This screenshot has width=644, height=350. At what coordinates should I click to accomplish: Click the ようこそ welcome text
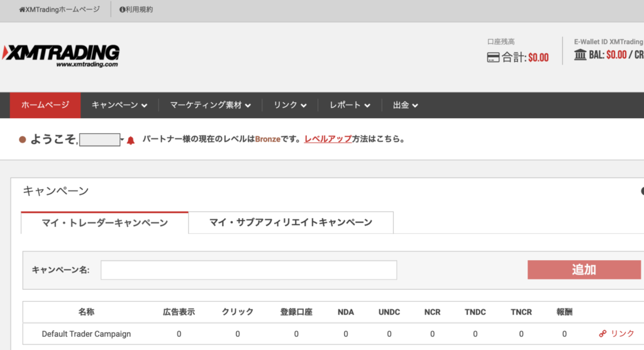pyautogui.click(x=53, y=139)
